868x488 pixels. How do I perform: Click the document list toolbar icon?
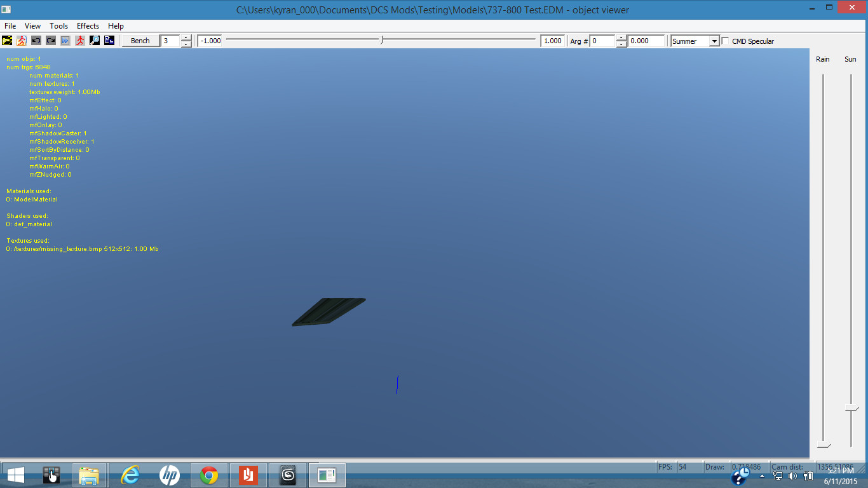pyautogui.click(x=109, y=41)
